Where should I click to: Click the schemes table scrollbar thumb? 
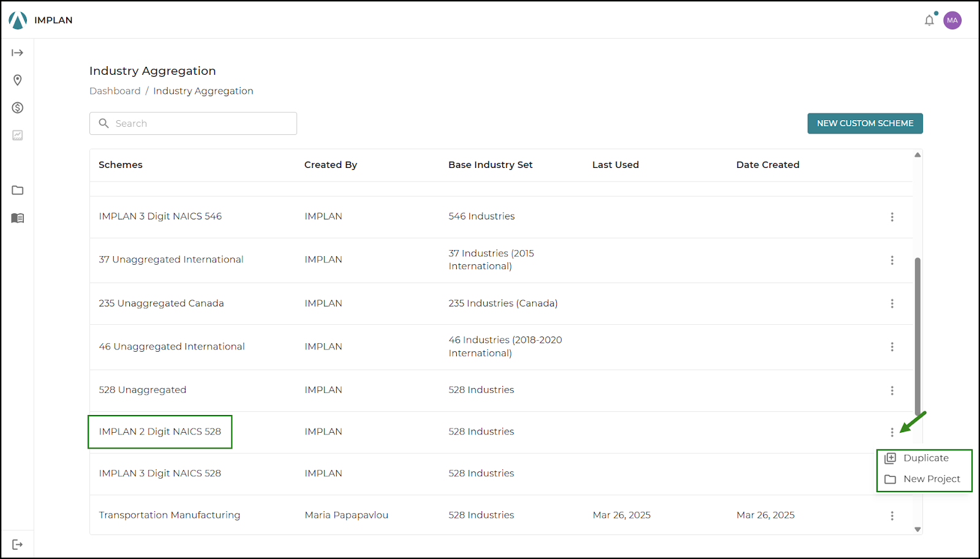[x=918, y=336]
